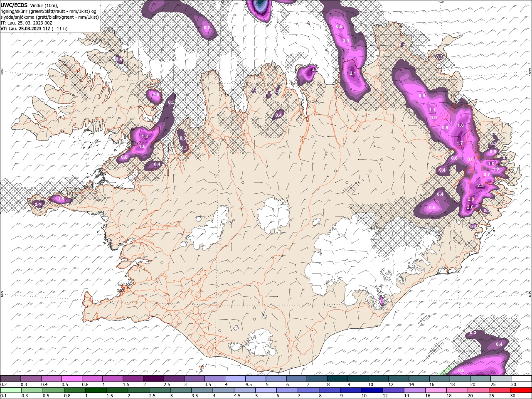Click the lower legend swatch starting at 3
This screenshot has height=399, width=532.
pyautogui.click(x=181, y=390)
